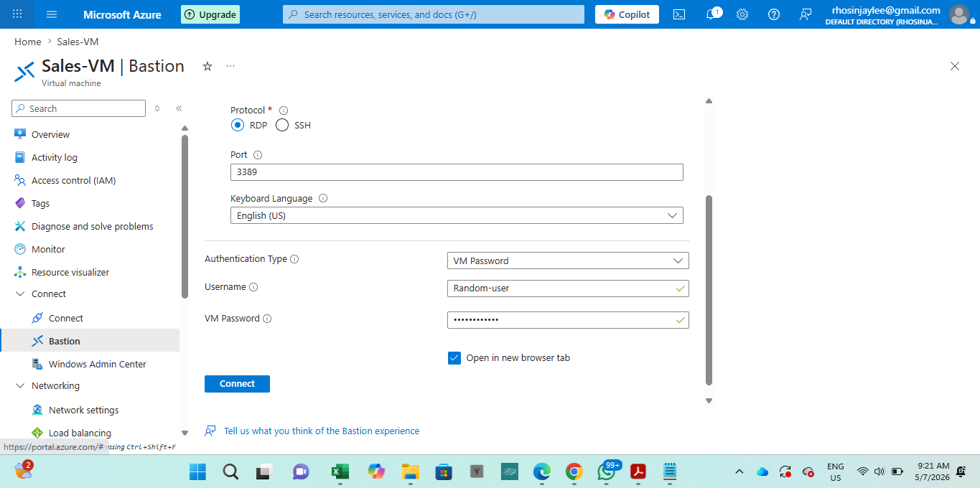Click the Bastion icon in sidebar
The height and width of the screenshot is (488, 980).
click(38, 341)
